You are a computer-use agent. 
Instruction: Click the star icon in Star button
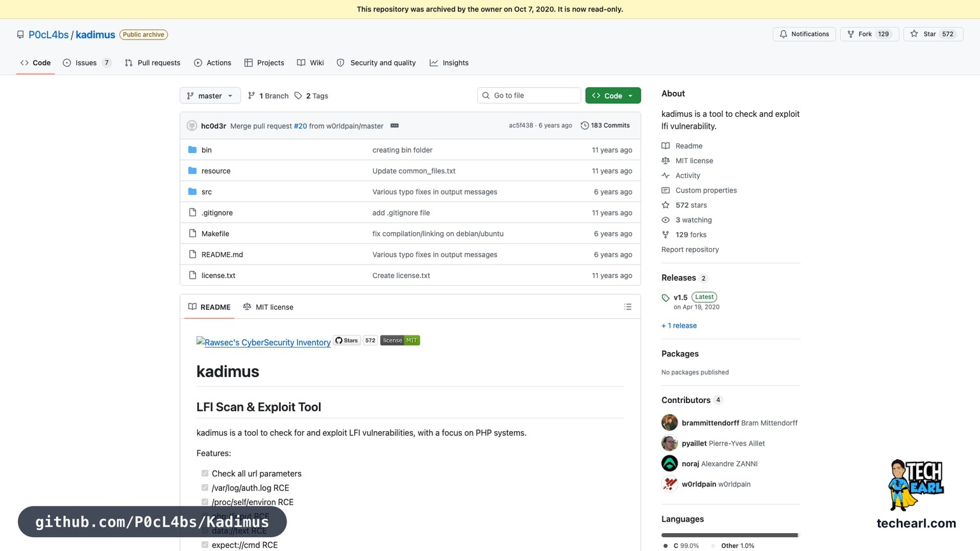(914, 34)
